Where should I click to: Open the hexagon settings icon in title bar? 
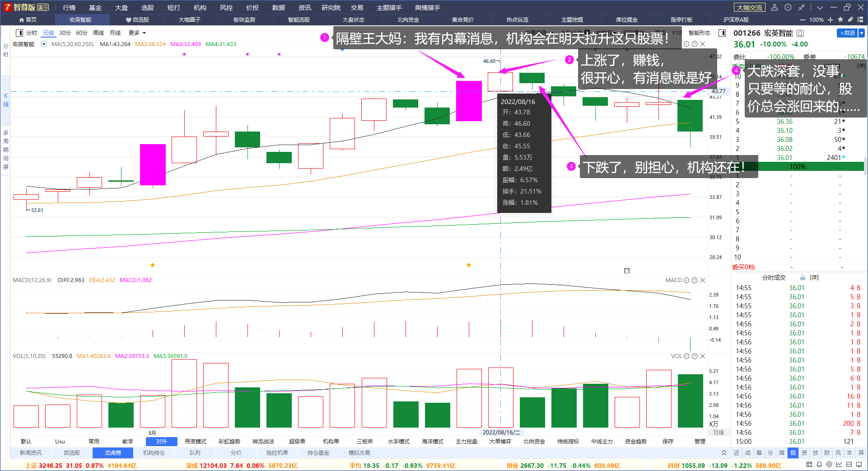click(788, 7)
